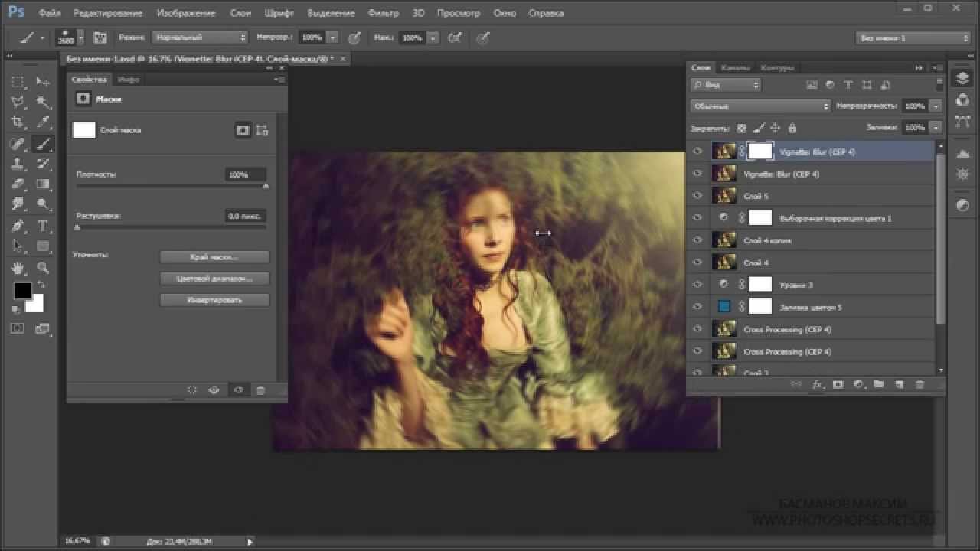Open the Слои menu in the menu bar
Viewport: 980px width, 551px height.
pyautogui.click(x=240, y=13)
